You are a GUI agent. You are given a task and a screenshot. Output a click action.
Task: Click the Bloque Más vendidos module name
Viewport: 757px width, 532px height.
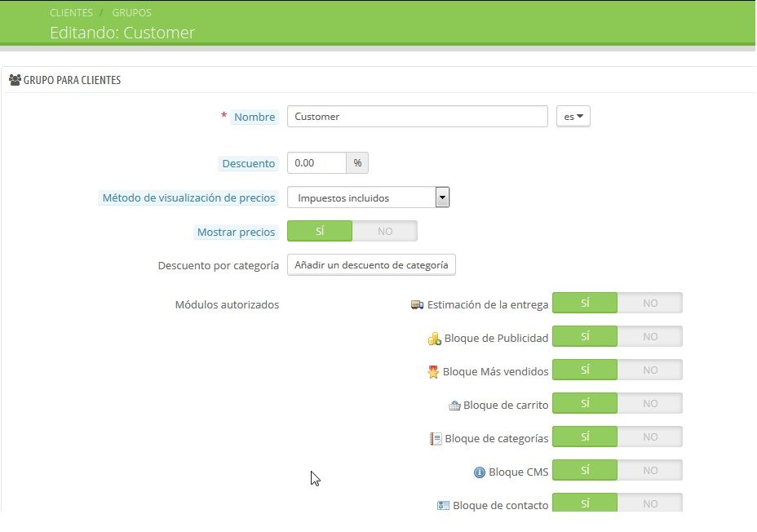[495, 372]
